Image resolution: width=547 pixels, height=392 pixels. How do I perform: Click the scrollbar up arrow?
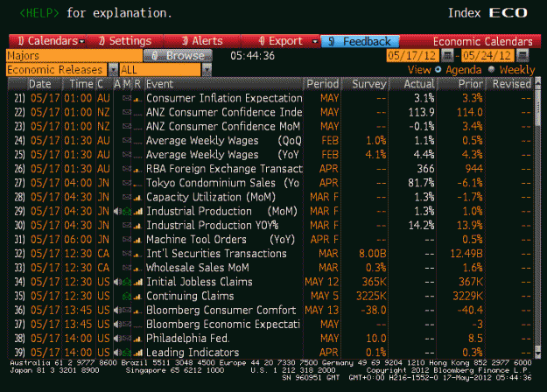(537, 82)
